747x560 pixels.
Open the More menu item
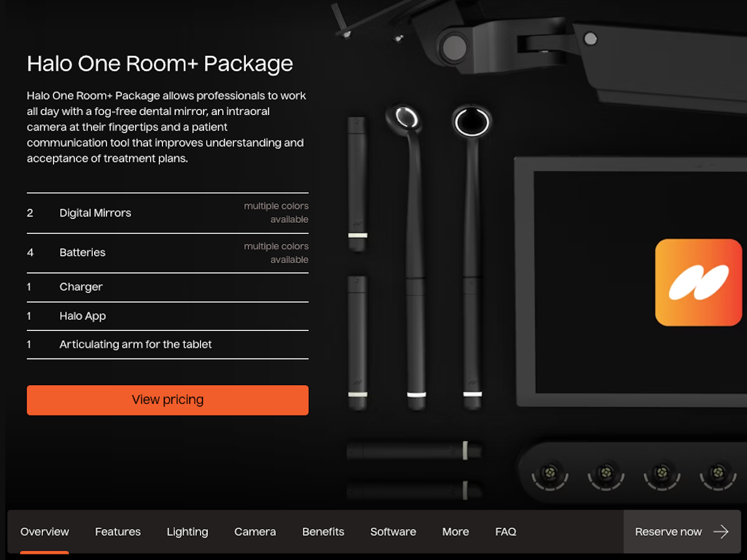[456, 531]
